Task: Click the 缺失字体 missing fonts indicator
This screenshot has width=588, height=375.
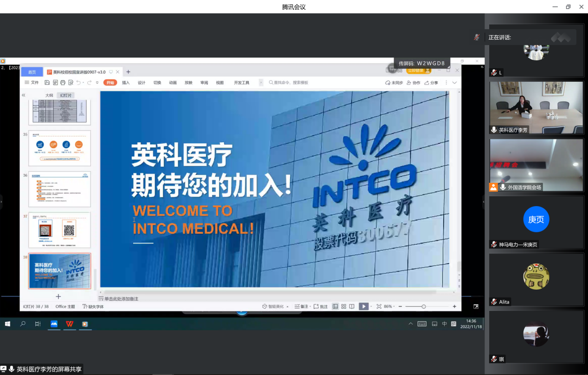Action: click(93, 306)
